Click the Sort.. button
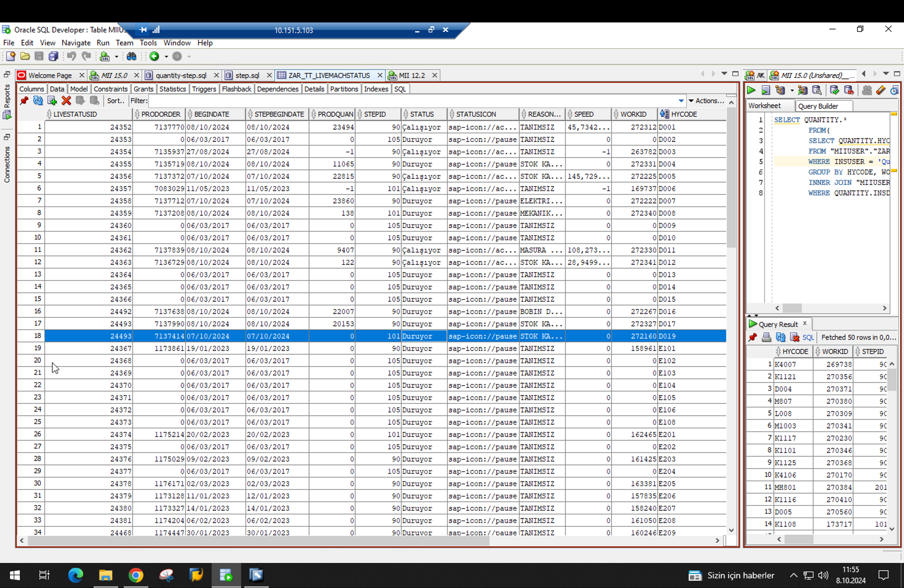This screenshot has height=588, width=904. (x=116, y=101)
